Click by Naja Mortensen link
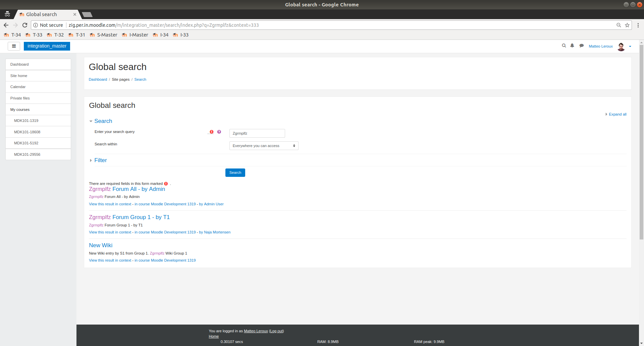This screenshot has width=644, height=346. [x=215, y=232]
